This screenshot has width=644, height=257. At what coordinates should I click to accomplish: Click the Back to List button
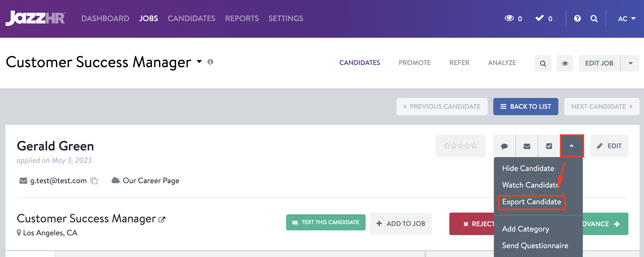(526, 107)
